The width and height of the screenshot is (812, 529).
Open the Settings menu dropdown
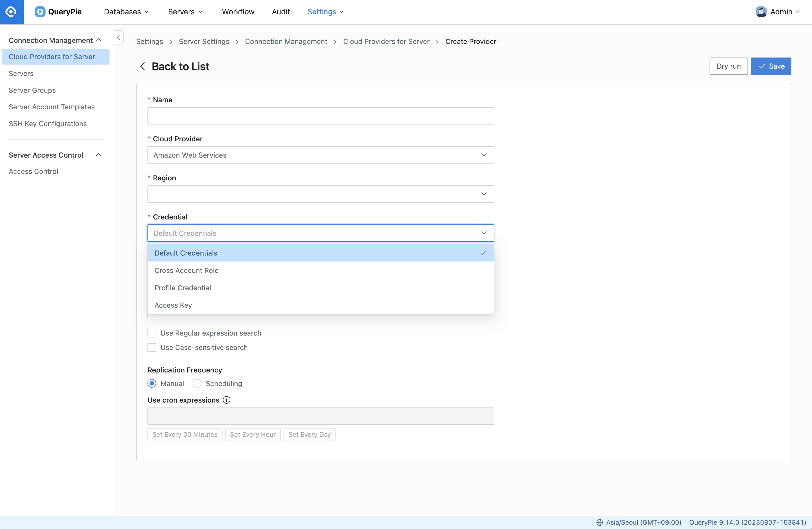click(326, 12)
